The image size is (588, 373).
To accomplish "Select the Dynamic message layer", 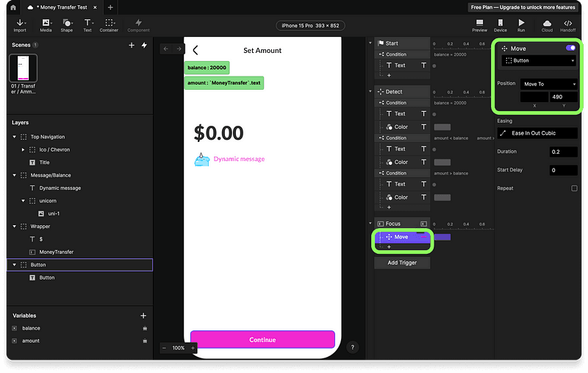I will tap(80, 188).
